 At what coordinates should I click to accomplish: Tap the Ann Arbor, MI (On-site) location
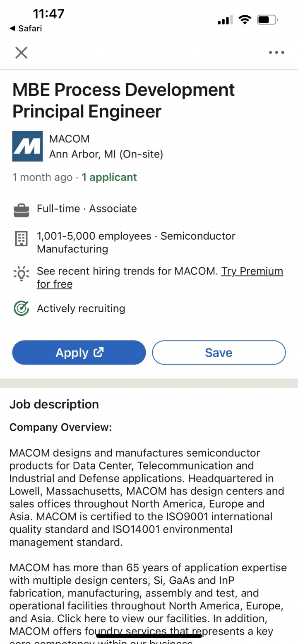(x=106, y=155)
